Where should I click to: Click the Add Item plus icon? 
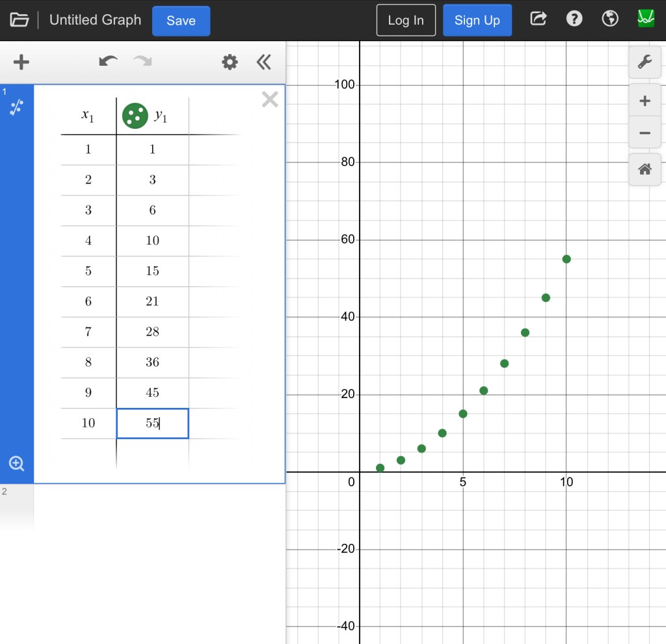(x=21, y=62)
